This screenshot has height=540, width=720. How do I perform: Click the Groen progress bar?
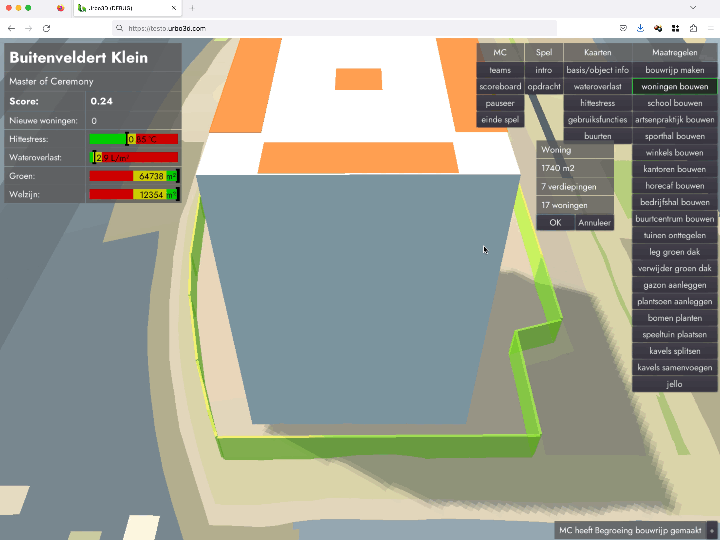coord(134,176)
